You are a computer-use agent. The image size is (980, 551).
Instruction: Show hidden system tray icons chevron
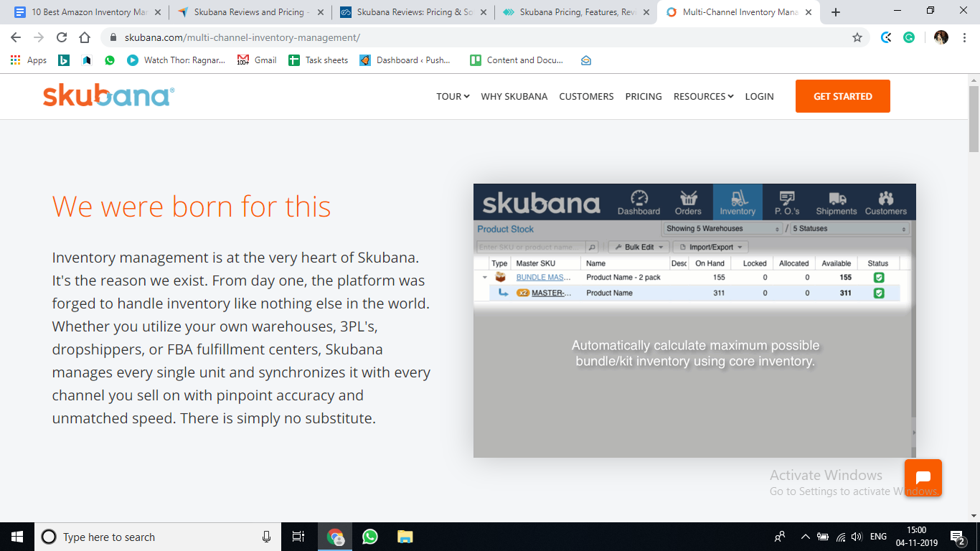point(805,537)
